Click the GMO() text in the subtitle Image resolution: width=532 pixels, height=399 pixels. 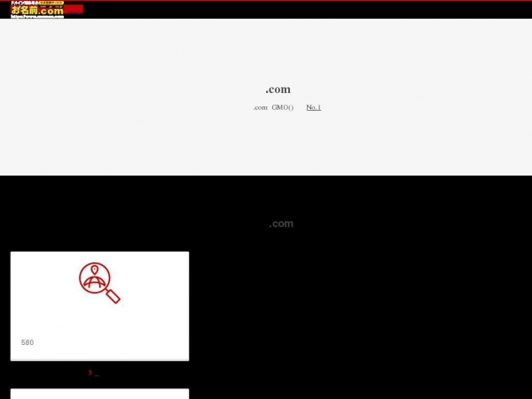tap(282, 107)
